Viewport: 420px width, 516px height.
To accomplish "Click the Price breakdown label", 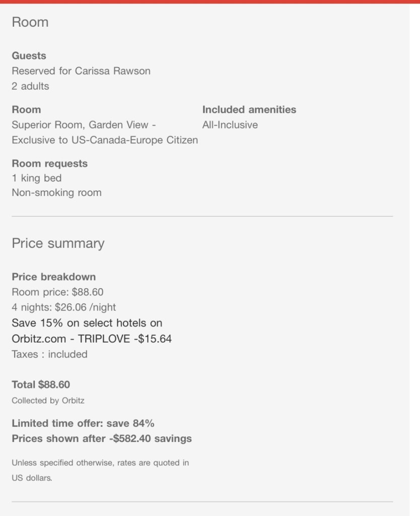I will 53,277.
